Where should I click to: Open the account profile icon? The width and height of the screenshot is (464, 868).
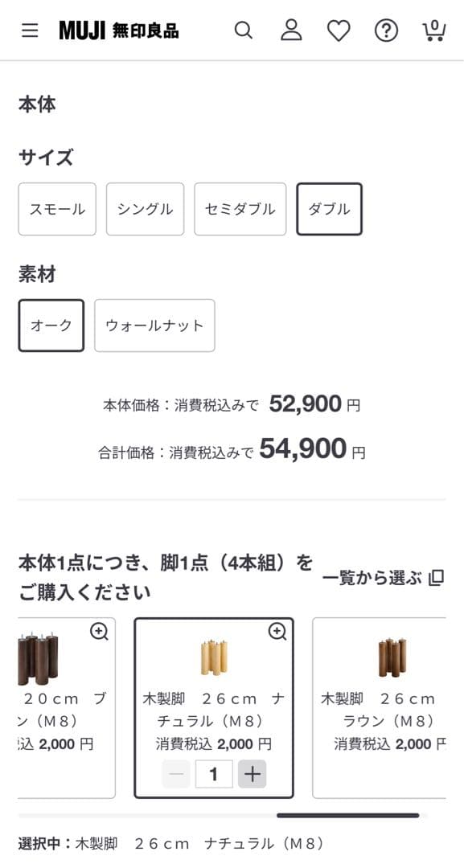291,30
